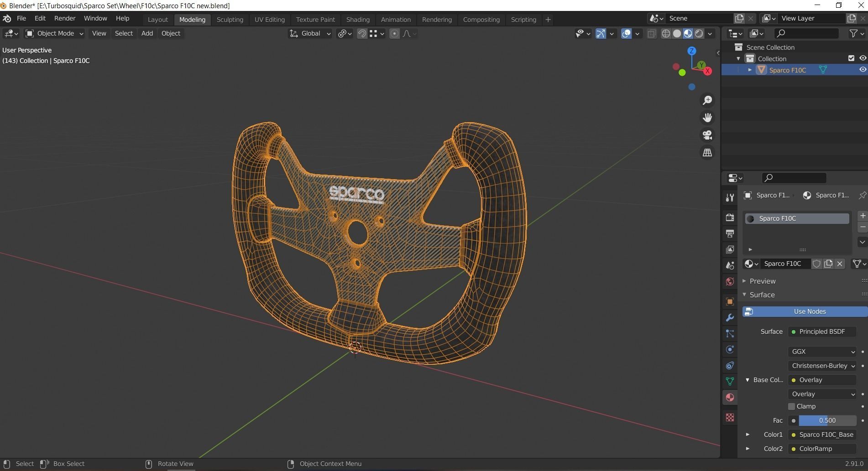Uncheck the Collection exclude-from-view-layer checkbox

(851, 58)
